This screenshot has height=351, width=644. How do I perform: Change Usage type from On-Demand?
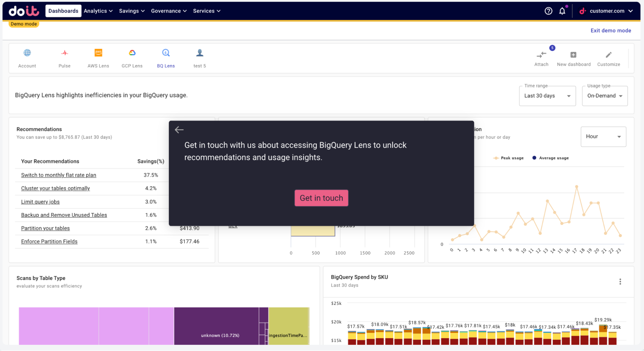click(x=604, y=95)
